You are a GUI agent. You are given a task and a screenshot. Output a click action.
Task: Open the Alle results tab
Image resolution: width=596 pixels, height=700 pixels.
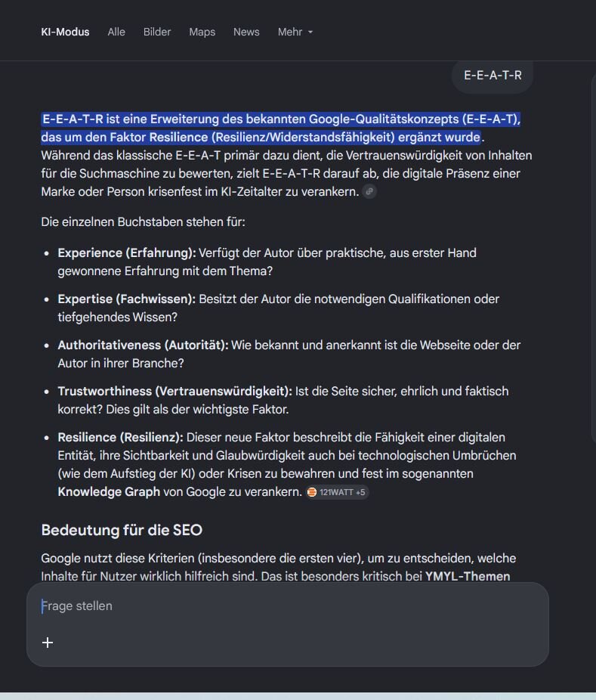[116, 33]
